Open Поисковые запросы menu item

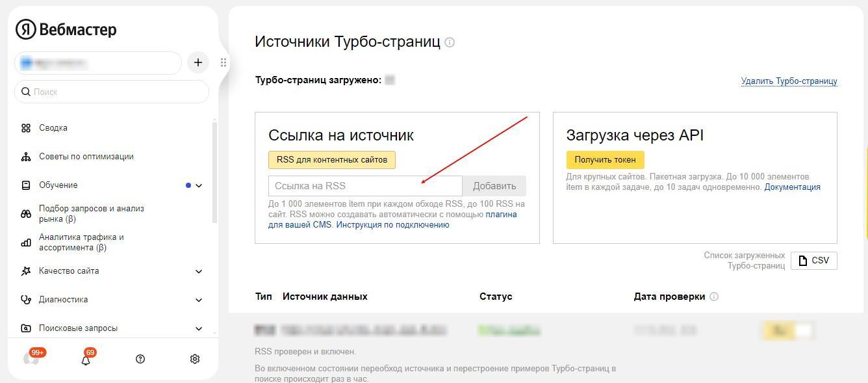coord(78,328)
